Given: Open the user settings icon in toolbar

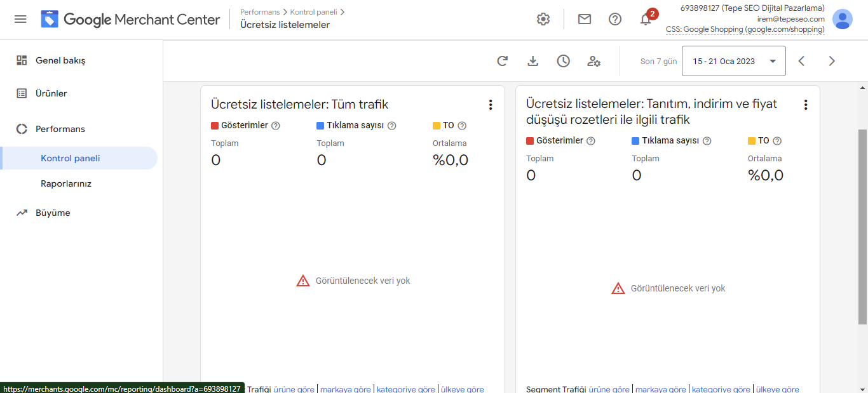Looking at the screenshot, I should coord(593,61).
